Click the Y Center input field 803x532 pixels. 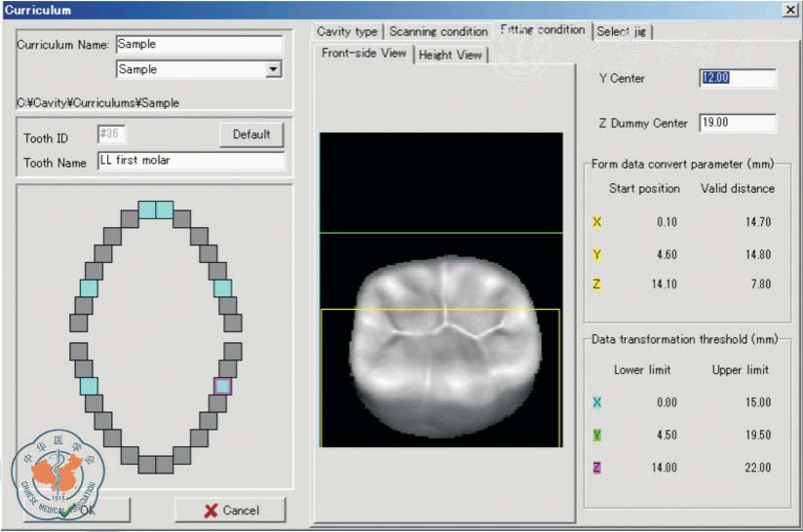pyautogui.click(x=737, y=79)
